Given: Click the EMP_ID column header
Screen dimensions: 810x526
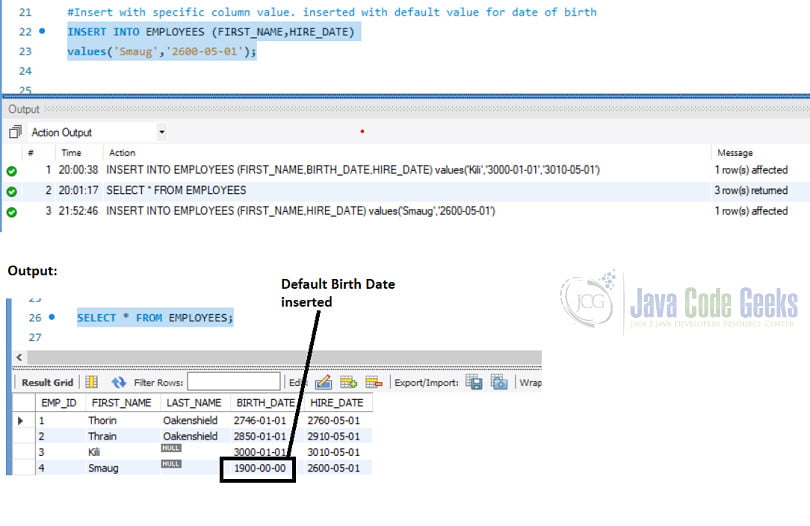Looking at the screenshot, I should (59, 403).
